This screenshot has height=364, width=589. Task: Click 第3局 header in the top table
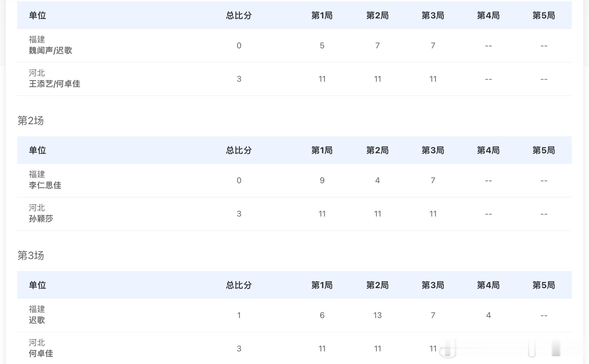click(433, 16)
